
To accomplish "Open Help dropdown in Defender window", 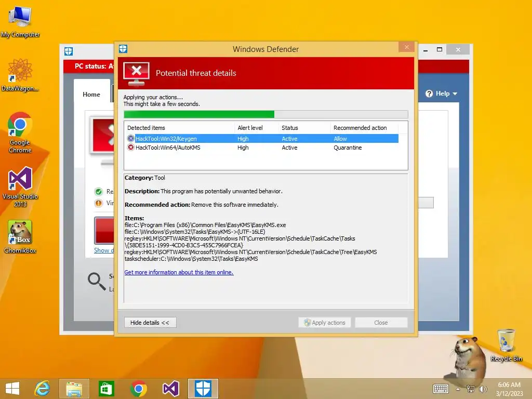I will tap(442, 94).
